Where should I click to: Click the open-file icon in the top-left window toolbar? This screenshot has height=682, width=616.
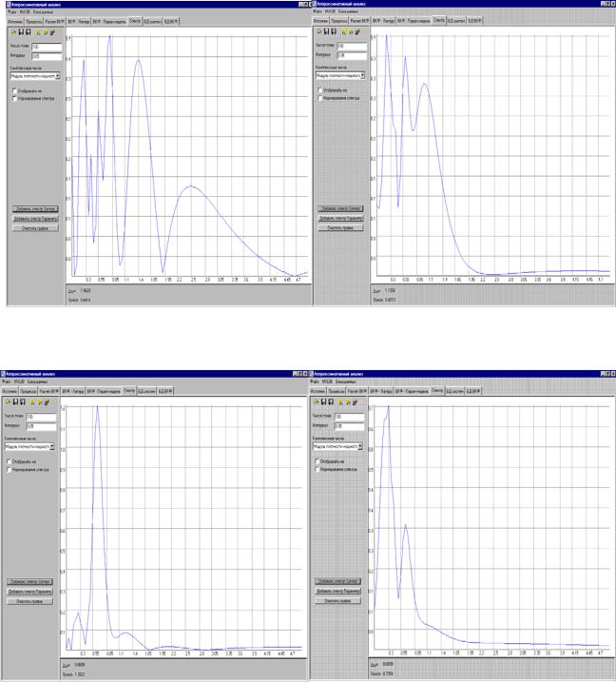coord(13,32)
